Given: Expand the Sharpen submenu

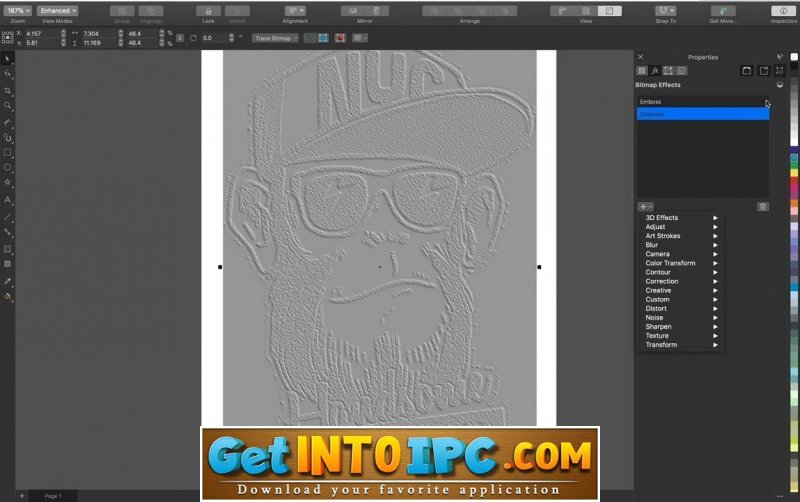Looking at the screenshot, I should tap(681, 327).
